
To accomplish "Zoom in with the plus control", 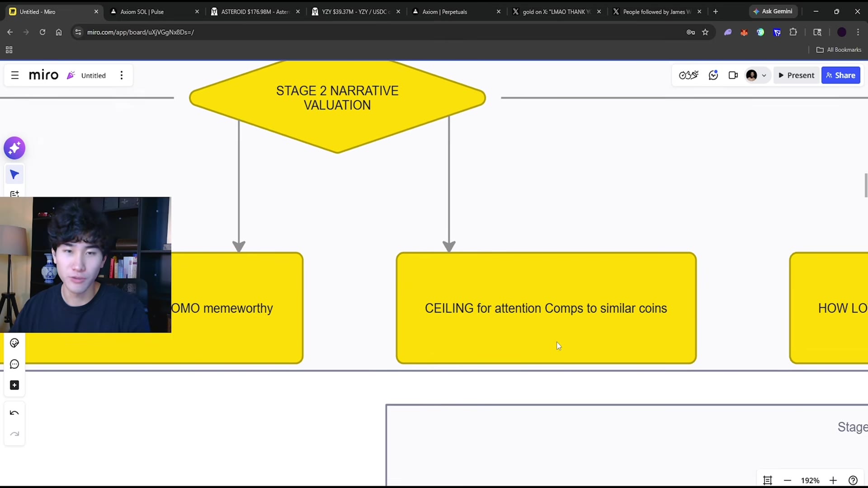I will [833, 480].
